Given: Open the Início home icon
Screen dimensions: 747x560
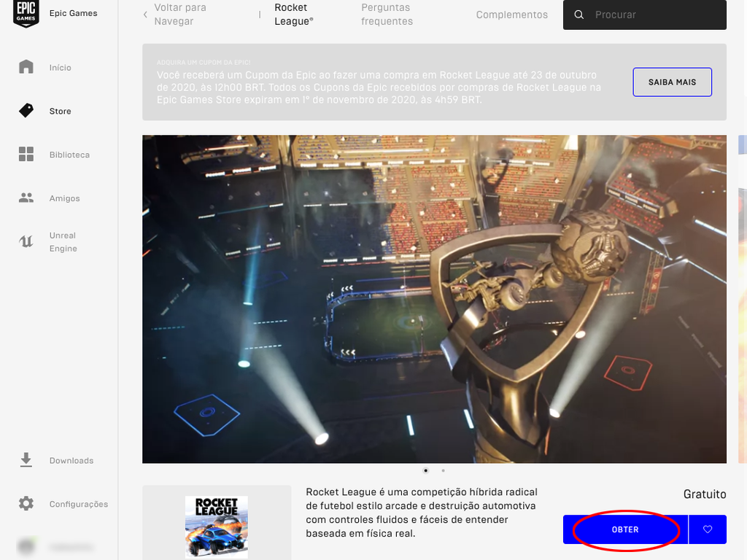Looking at the screenshot, I should tap(26, 66).
